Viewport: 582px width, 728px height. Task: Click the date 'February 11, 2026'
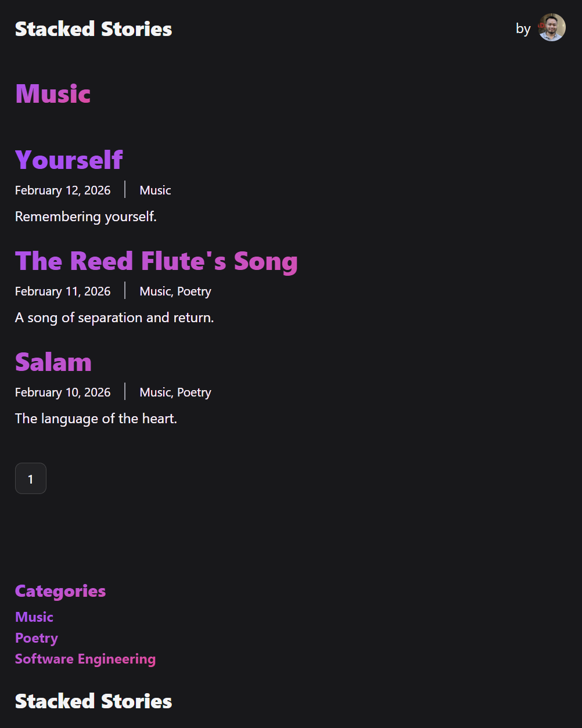(x=62, y=291)
